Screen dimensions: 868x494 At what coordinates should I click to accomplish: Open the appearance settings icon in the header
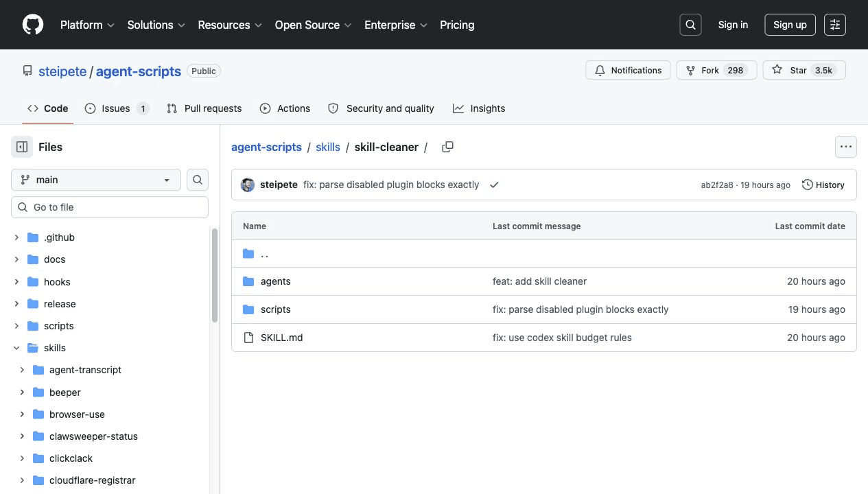835,25
